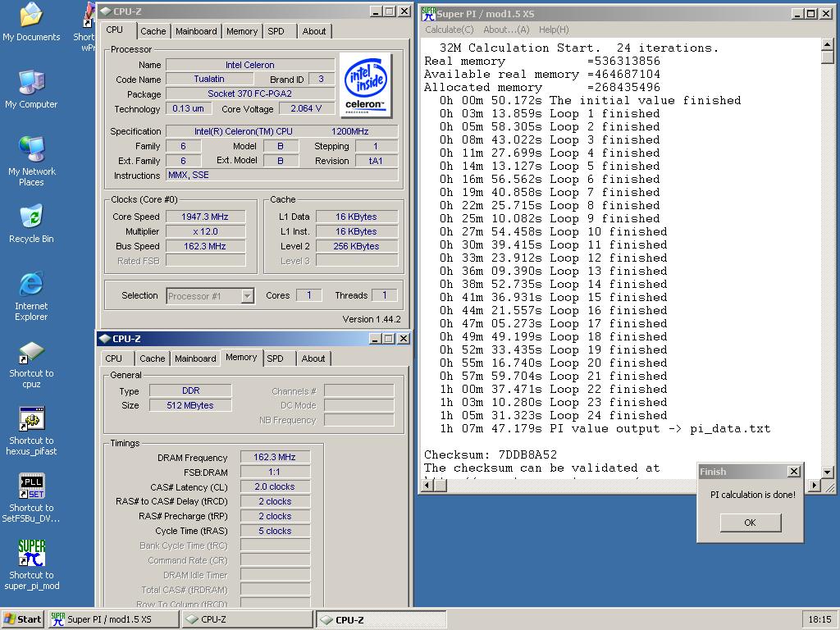Open the Windows Start menu
The height and width of the screenshot is (630, 840).
(x=22, y=619)
